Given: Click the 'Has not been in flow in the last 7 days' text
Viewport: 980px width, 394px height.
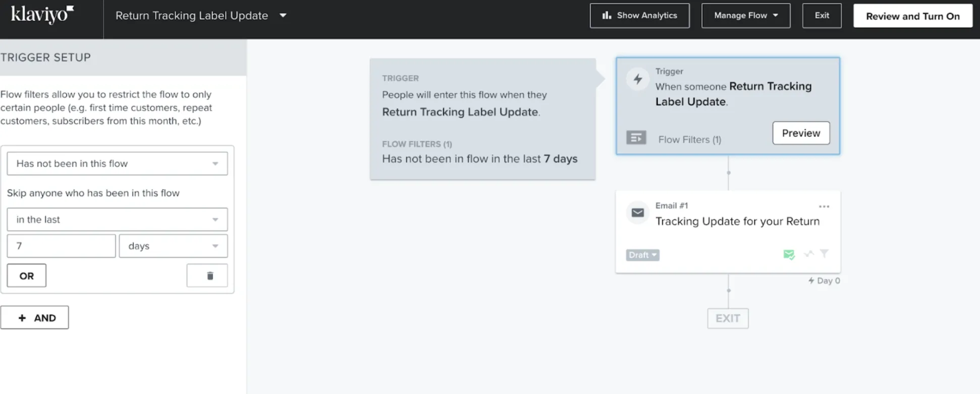Looking at the screenshot, I should click(479, 159).
